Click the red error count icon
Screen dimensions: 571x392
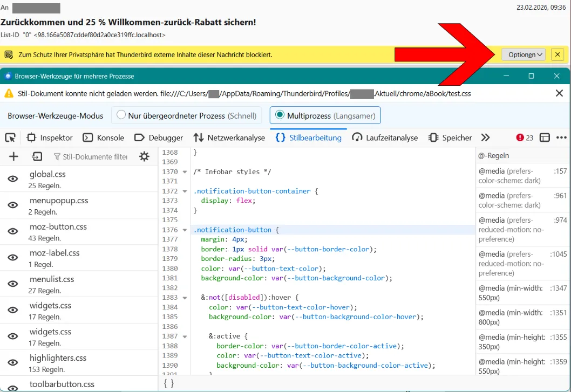coord(525,137)
